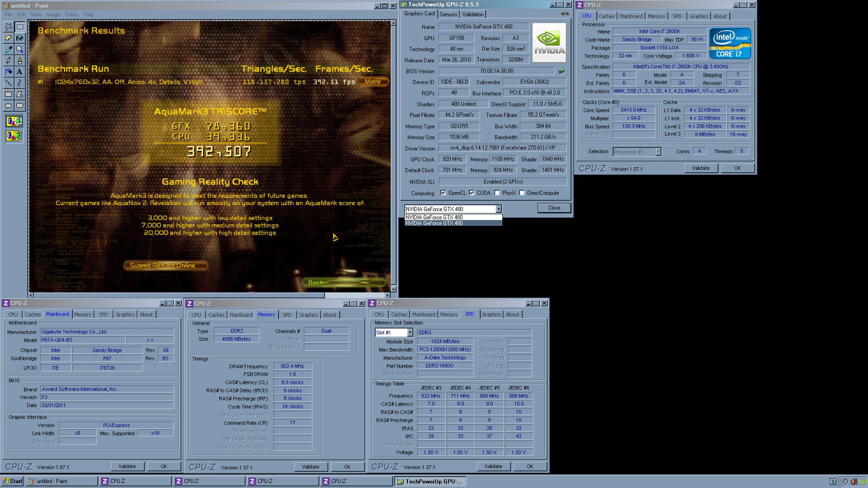Image resolution: width=868 pixels, height=488 pixels.
Task: Pick the Polygon shape tool
Action: click(20, 94)
